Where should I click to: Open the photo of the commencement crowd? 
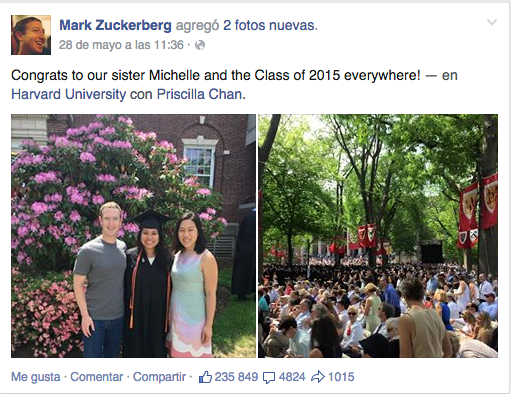(378, 236)
